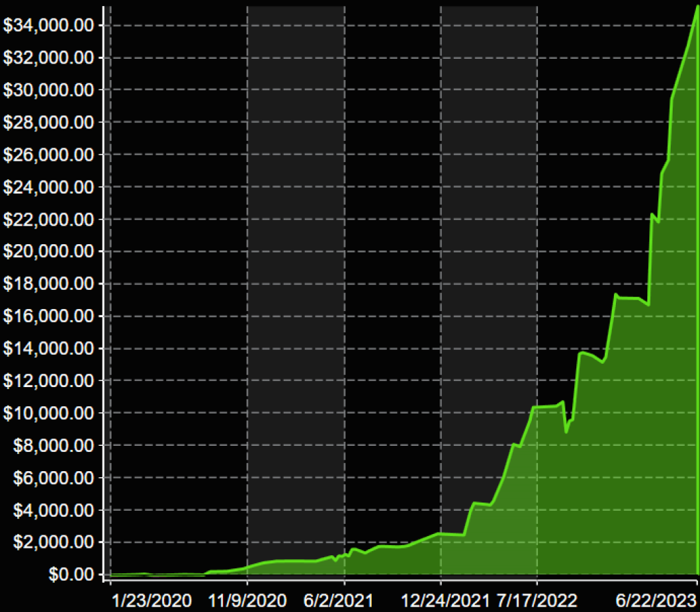Click gray shaded band between 12/24/2021 and 7/17/2022
This screenshot has height=612, width=700.
pos(489,274)
